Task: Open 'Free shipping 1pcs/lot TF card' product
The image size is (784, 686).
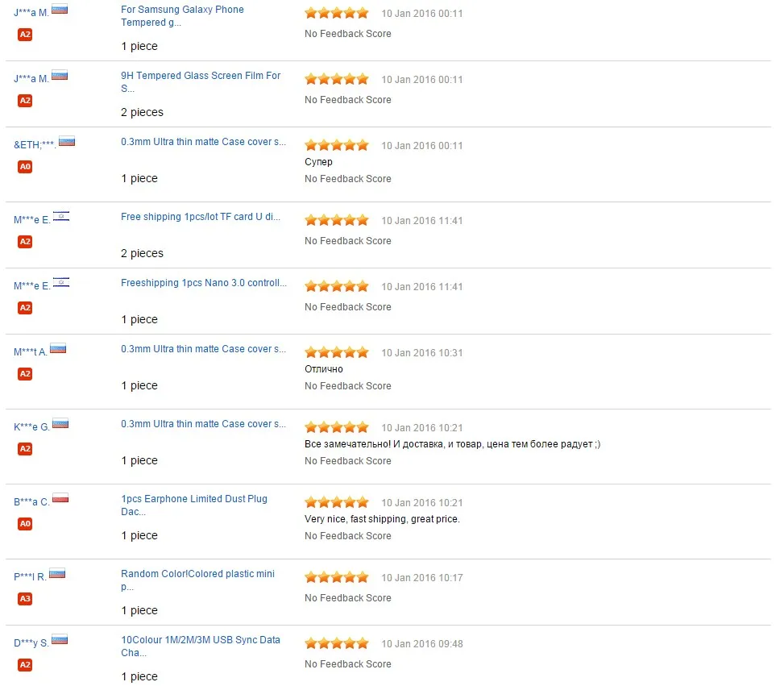Action: [x=201, y=217]
